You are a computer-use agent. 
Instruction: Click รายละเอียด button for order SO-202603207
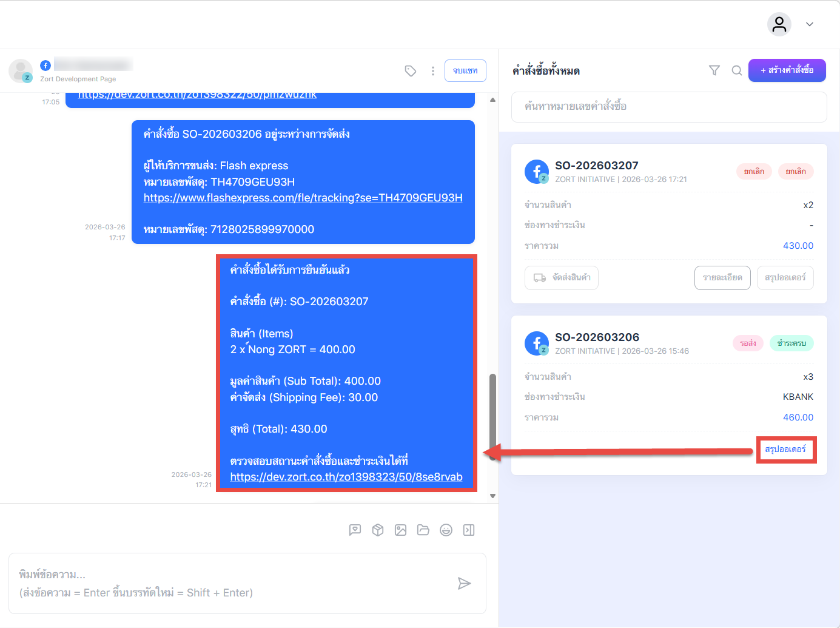pos(722,278)
